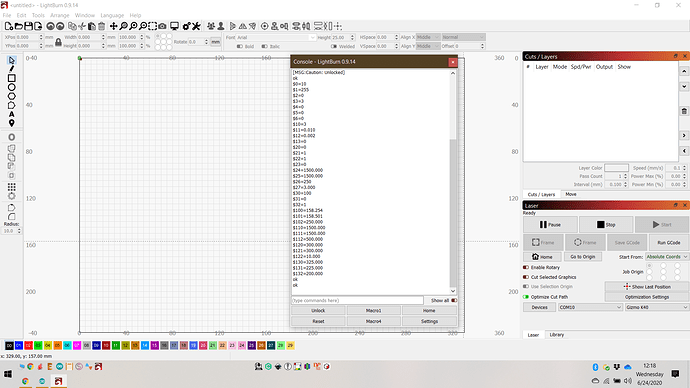Open the device settings wrench icon
Viewport: 690px width, 388px height.
click(196, 26)
